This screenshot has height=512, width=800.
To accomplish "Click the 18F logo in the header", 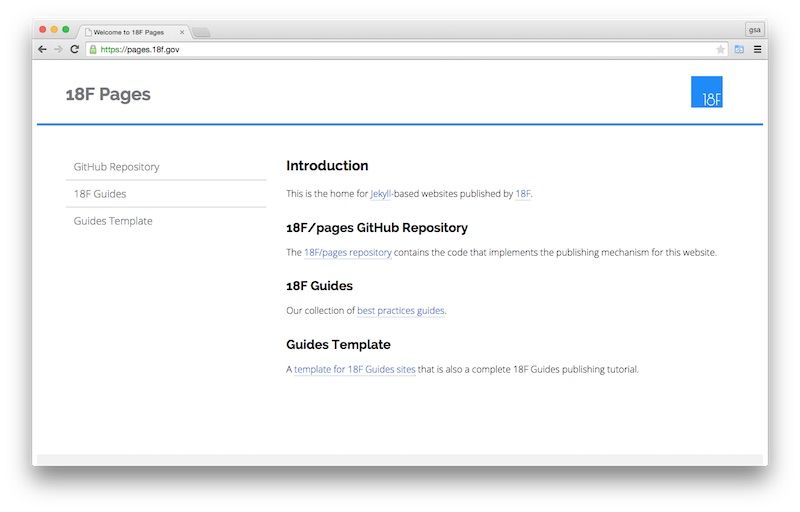I will (x=707, y=92).
